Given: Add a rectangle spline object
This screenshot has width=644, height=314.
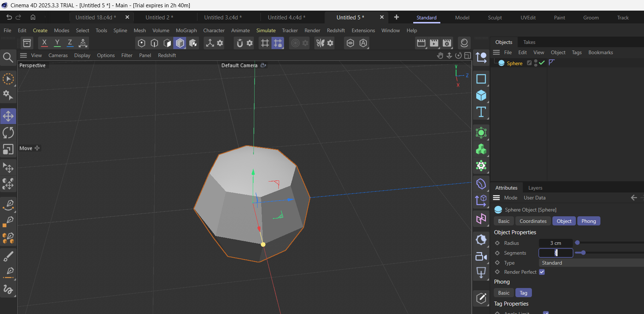Looking at the screenshot, I should 481,79.
